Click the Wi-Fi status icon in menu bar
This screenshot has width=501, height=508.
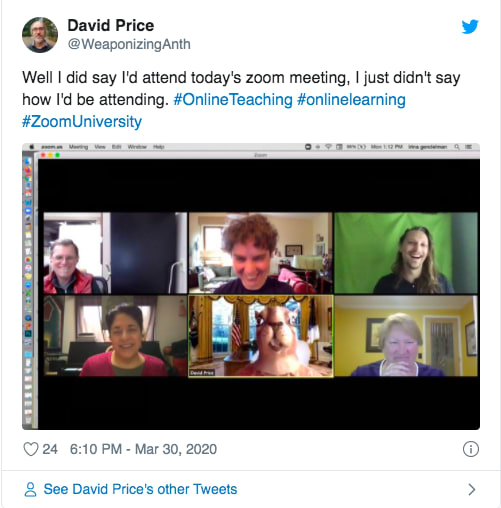(328, 147)
